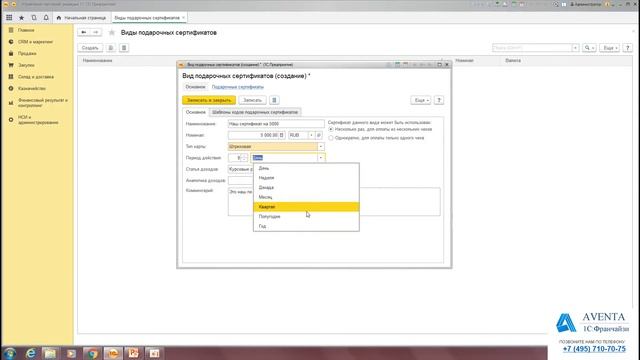This screenshot has width=640, height=360.
Task: Open Главное section in sidebar
Action: click(x=26, y=30)
